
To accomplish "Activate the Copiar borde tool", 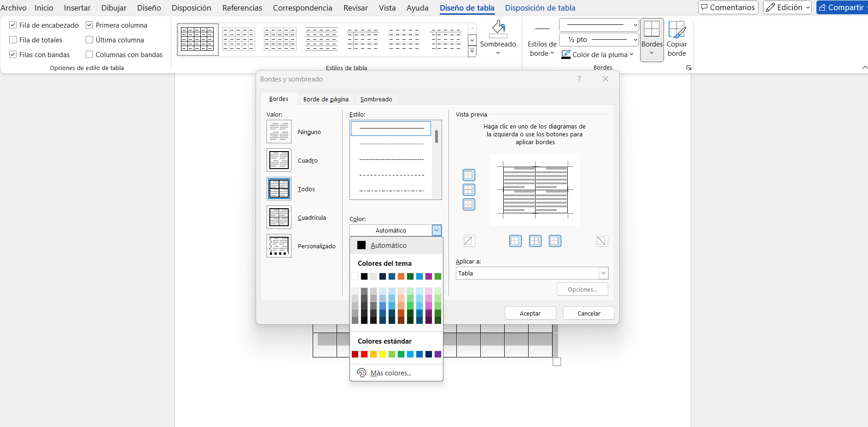I will (676, 39).
